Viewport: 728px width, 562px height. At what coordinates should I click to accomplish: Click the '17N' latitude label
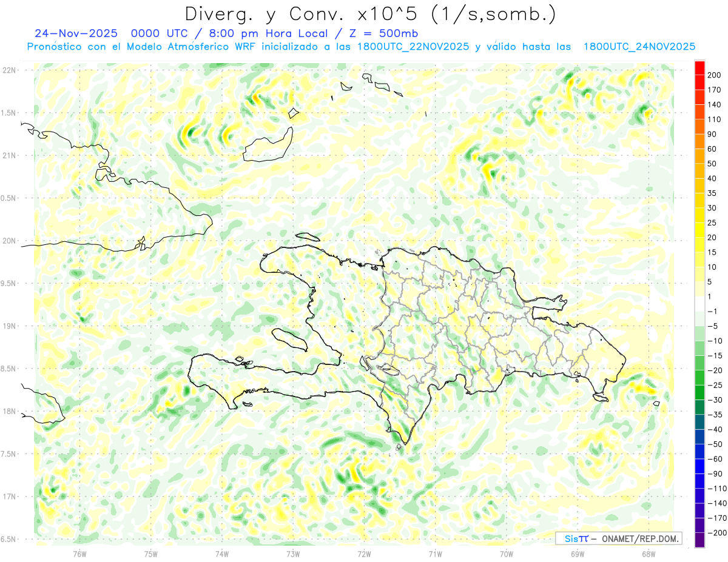pyautogui.click(x=9, y=497)
